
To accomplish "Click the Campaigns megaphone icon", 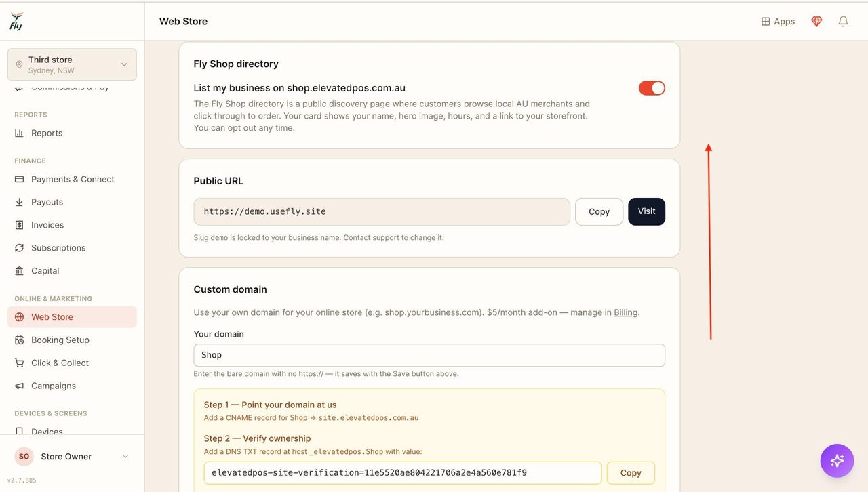I will tap(19, 386).
